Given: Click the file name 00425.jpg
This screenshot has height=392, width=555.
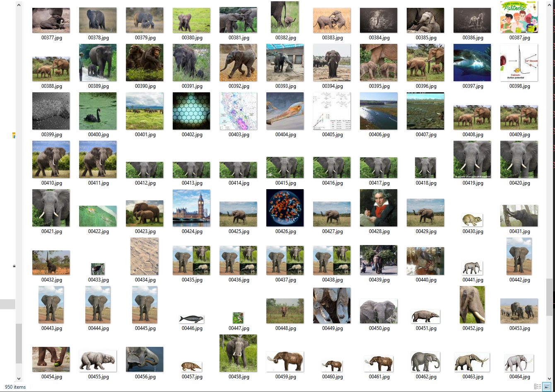Looking at the screenshot, I should coord(239,231).
